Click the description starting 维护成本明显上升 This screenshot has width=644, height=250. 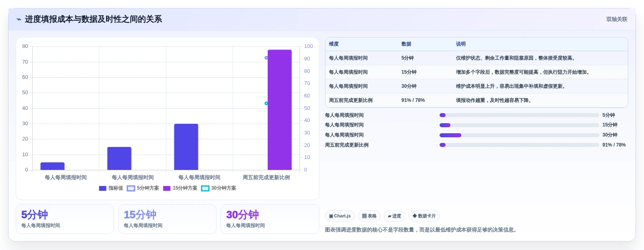(x=511, y=87)
